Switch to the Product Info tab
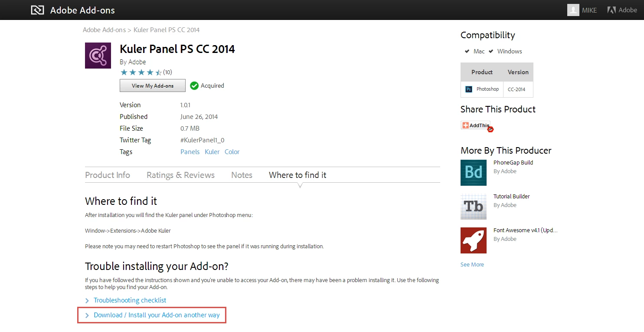The image size is (644, 332). click(x=108, y=175)
